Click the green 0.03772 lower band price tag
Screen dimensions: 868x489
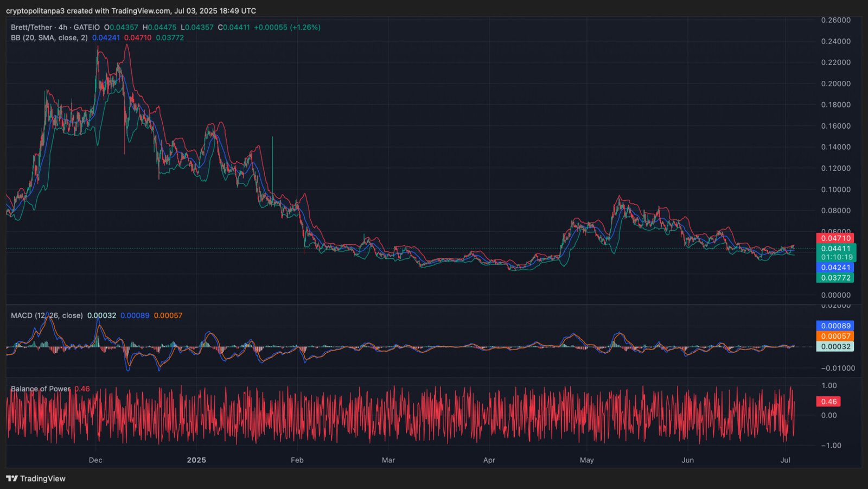coord(835,278)
